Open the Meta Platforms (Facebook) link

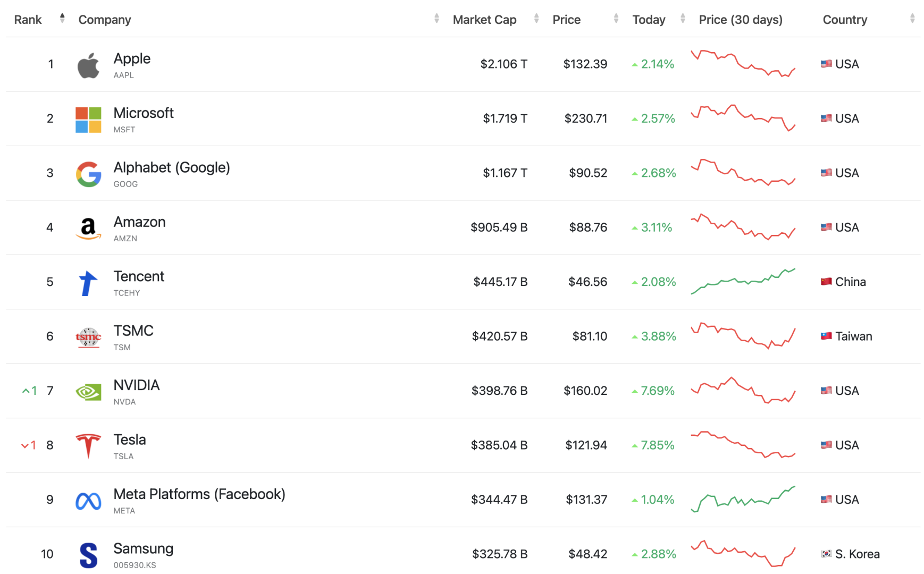199,494
